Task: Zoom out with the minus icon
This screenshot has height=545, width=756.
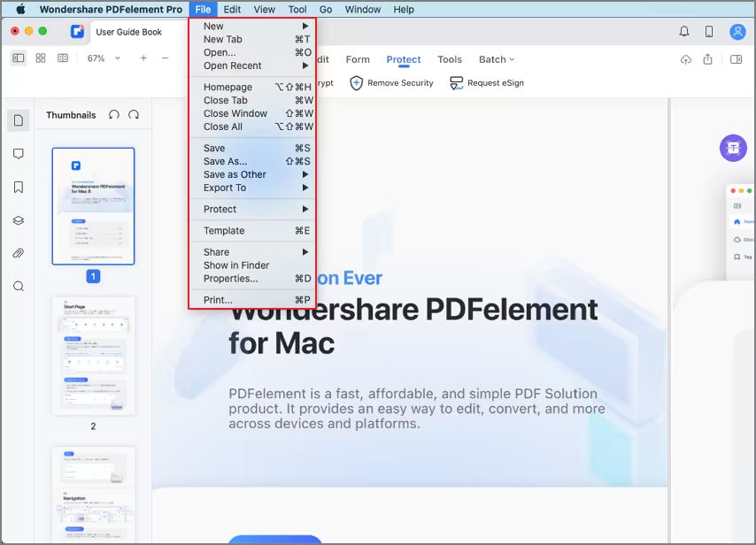Action: coord(165,58)
